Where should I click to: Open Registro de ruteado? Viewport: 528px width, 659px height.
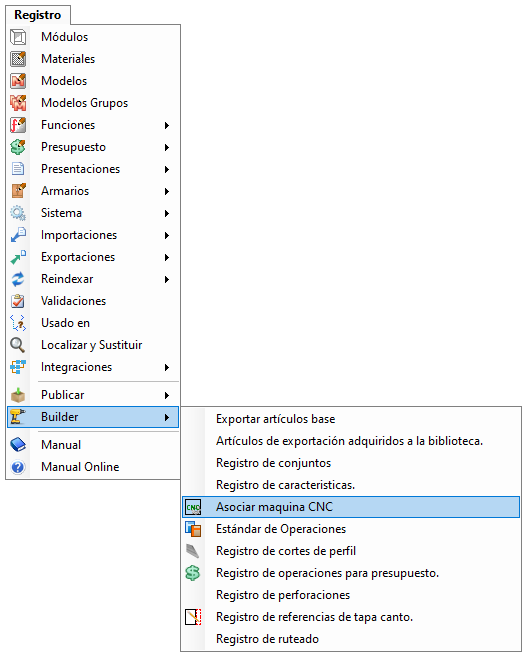coord(351,639)
